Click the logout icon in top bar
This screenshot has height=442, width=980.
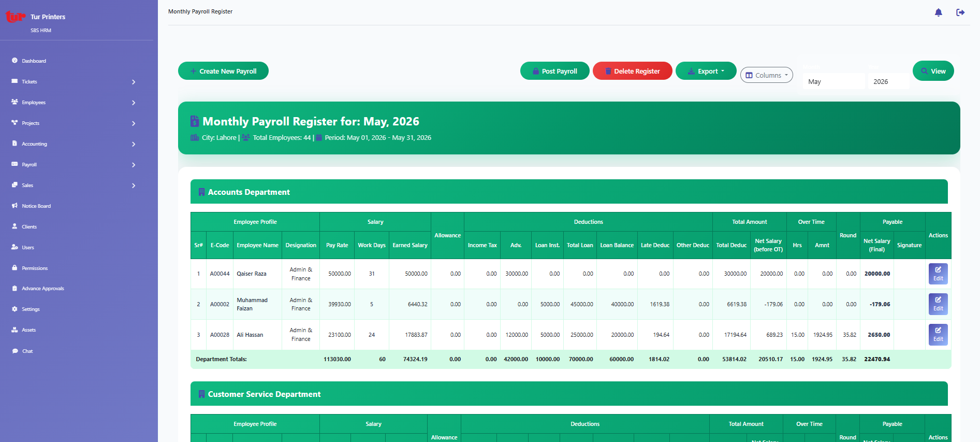(960, 12)
